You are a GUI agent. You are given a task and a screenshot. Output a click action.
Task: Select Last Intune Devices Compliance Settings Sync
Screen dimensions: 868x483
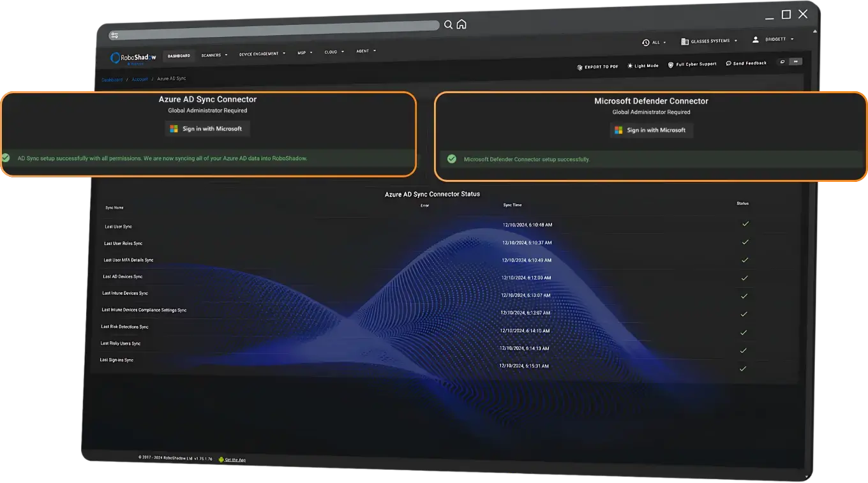point(144,309)
